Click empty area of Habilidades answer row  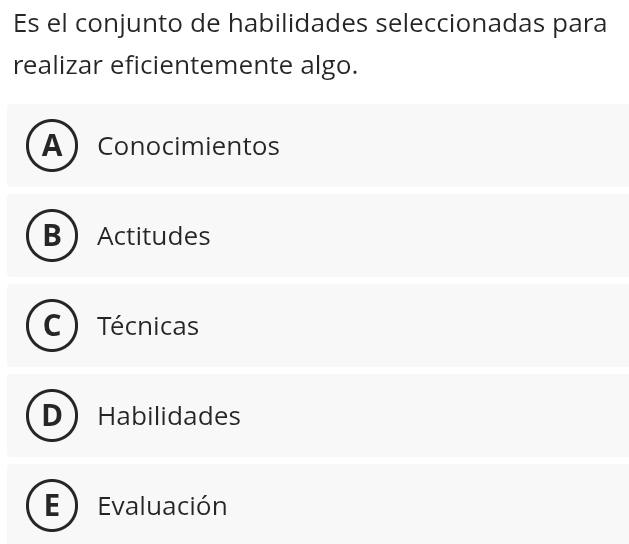click(x=433, y=415)
